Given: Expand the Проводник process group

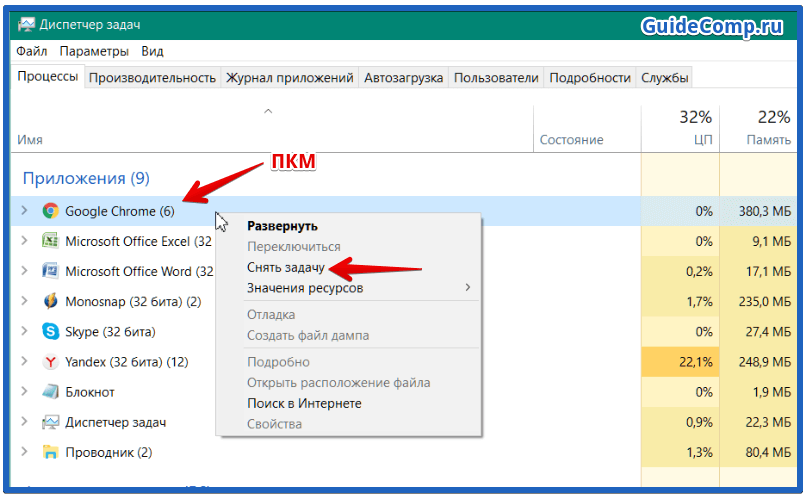Looking at the screenshot, I should [x=24, y=452].
